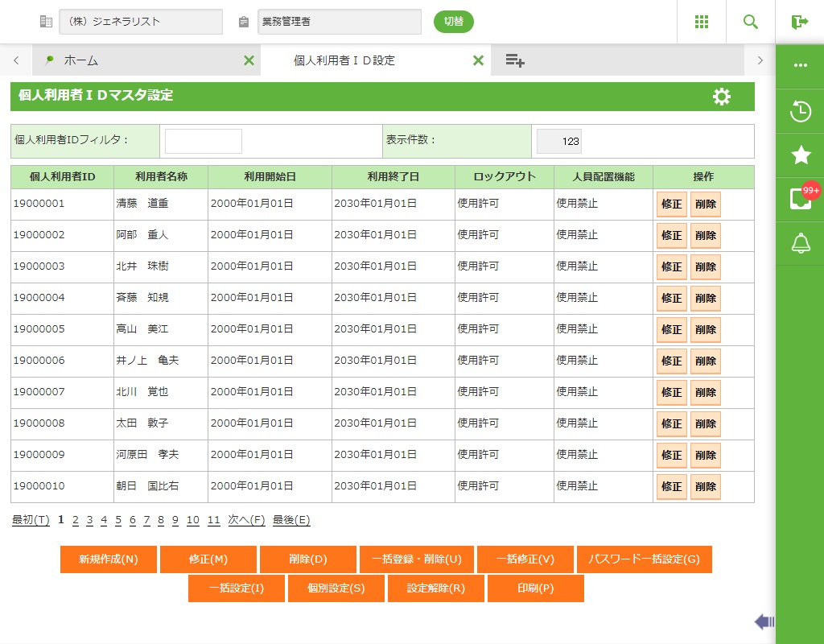Click the add new tab icon
This screenshot has width=824, height=644.
[515, 60]
